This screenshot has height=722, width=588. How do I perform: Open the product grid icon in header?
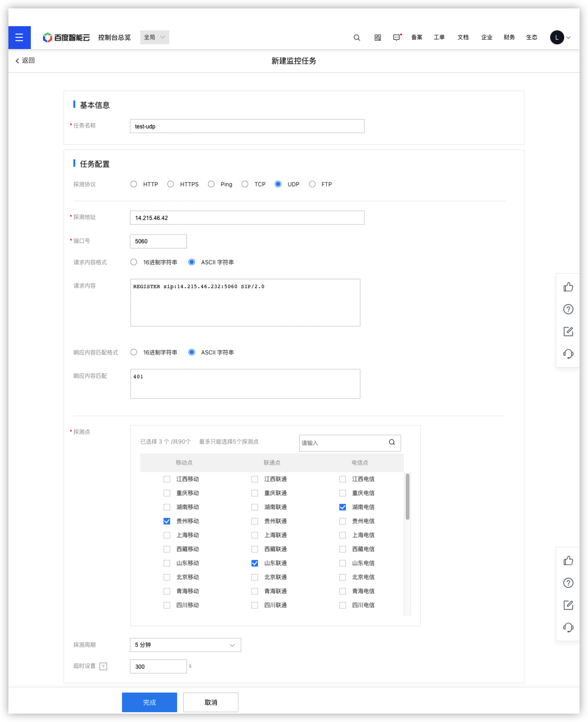point(378,38)
